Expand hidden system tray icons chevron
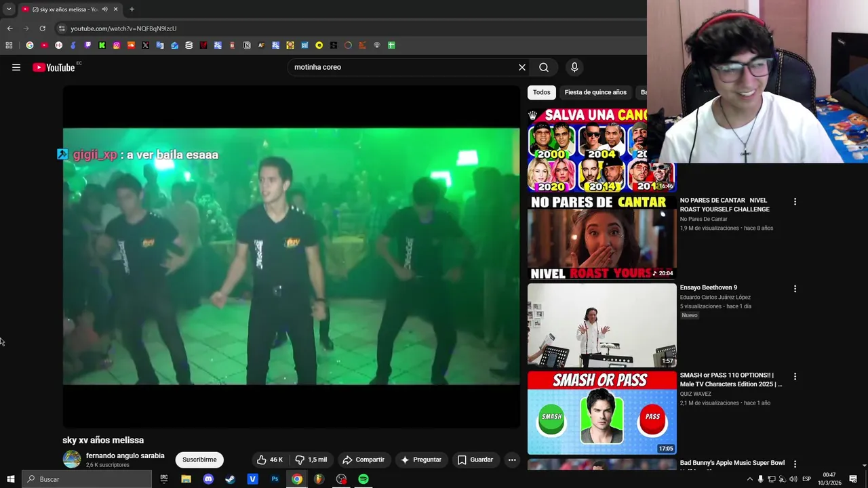The image size is (868, 488). (x=749, y=479)
